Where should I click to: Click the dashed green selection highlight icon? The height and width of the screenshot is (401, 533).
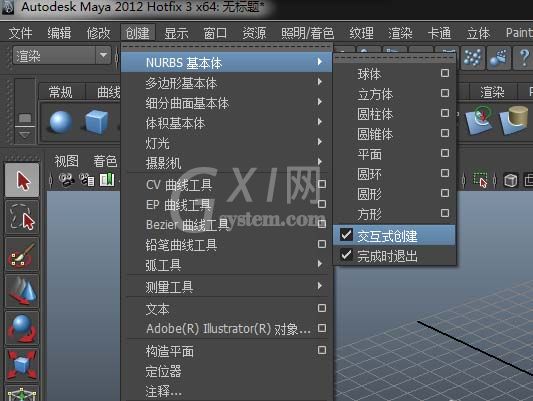tap(480, 180)
